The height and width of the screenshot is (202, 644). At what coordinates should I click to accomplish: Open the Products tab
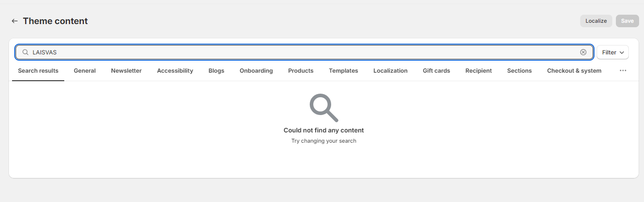point(301,70)
